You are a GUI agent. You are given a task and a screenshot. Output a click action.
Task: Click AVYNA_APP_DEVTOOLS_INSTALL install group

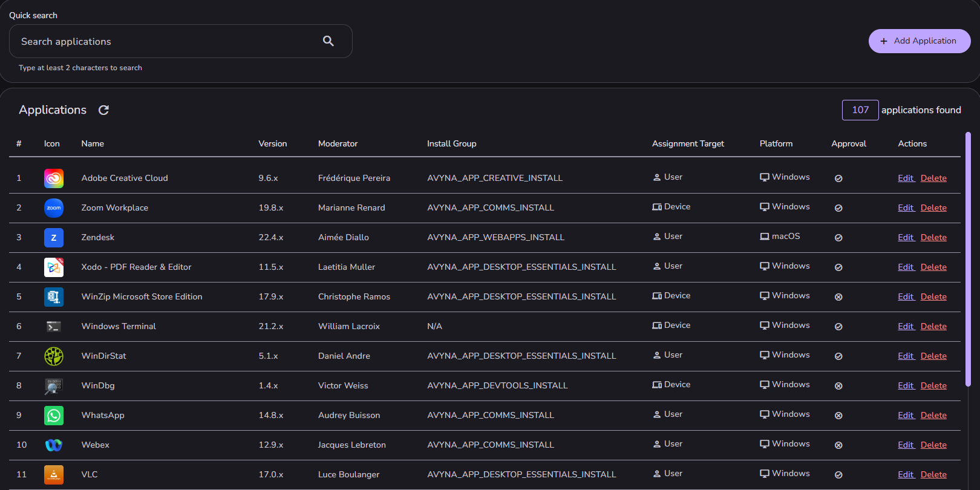tap(497, 386)
